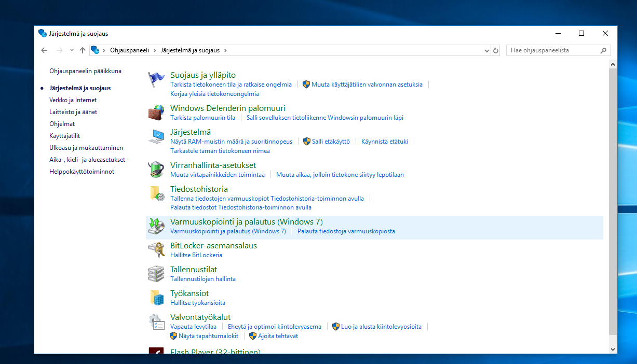Click the vertical scrollbar up arrow
637x364 pixels.
pos(613,64)
